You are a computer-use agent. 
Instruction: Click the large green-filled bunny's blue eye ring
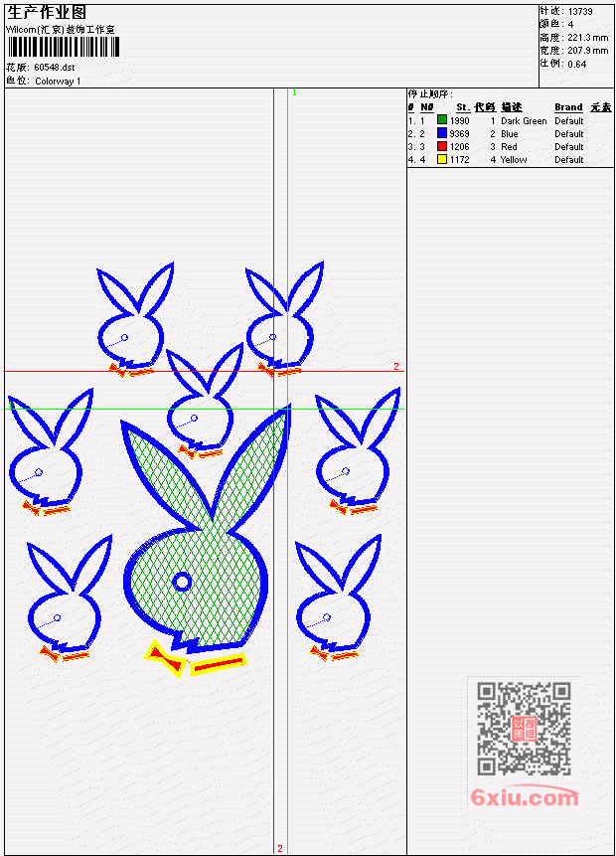coord(182,582)
